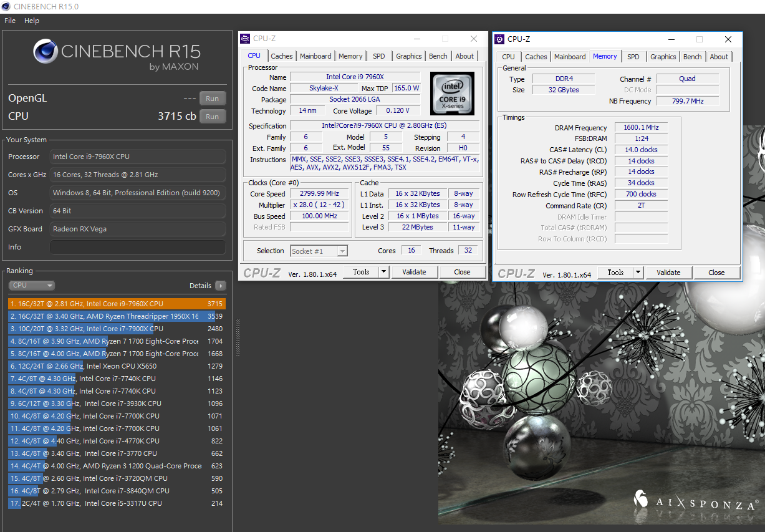Click the Intel Core i9 X-series logo
This screenshot has width=765, height=532.
click(452, 93)
